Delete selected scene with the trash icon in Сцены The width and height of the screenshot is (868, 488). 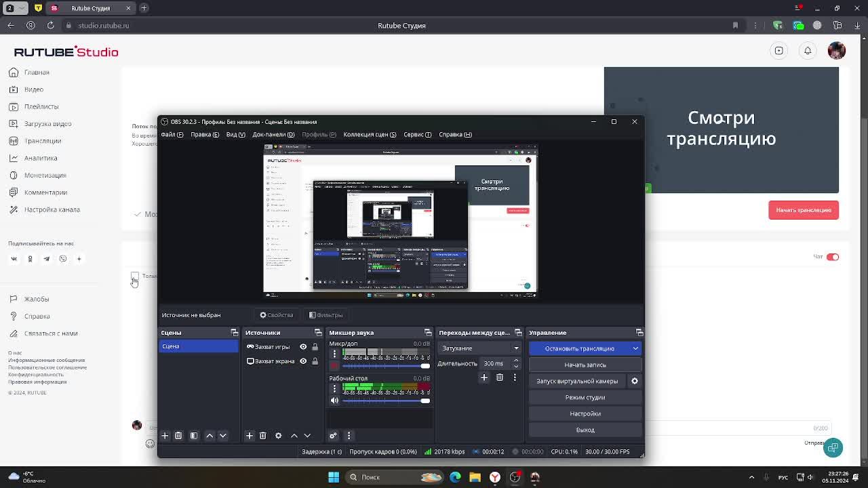click(x=178, y=436)
